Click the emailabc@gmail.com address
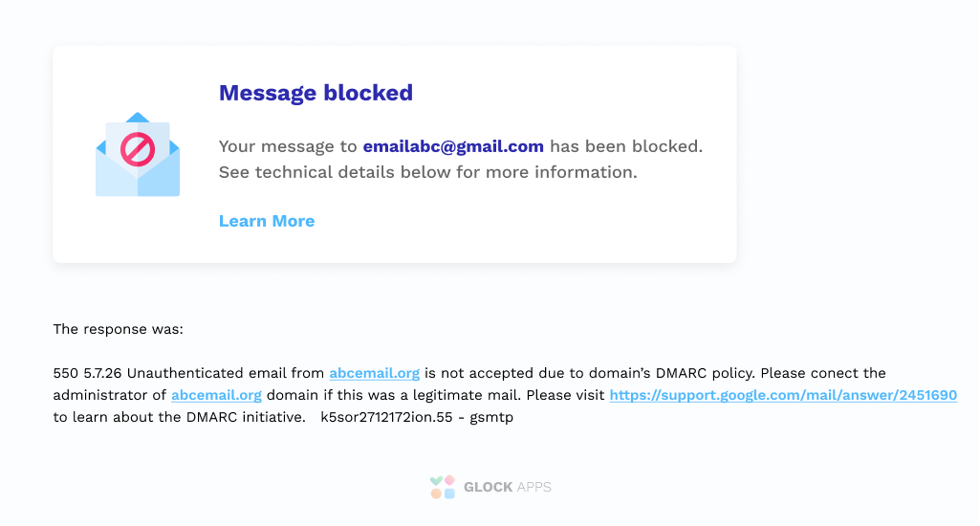Screen dimensions: 980x526 (453, 146)
